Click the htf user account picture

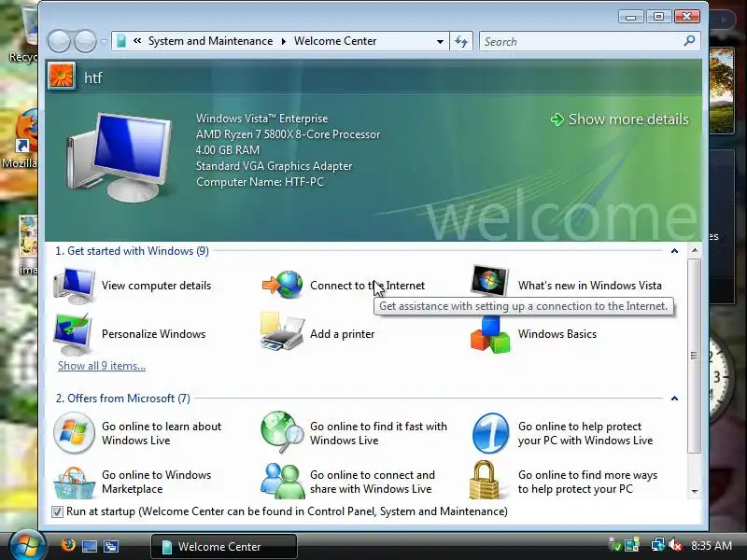[62, 77]
